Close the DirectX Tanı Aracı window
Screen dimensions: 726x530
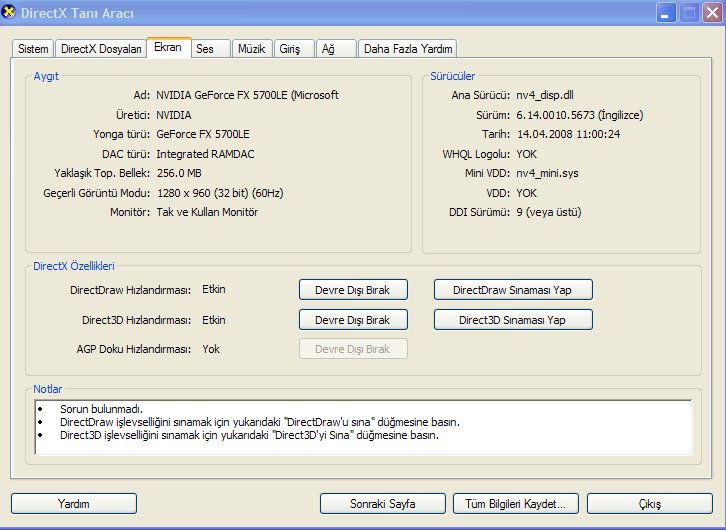712,13
